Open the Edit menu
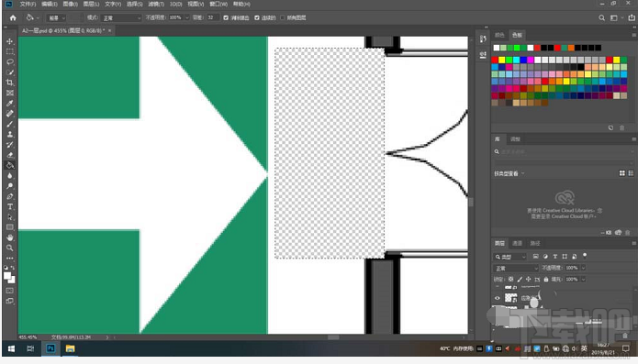Image resolution: width=638 pixels, height=364 pixels. [50, 4]
